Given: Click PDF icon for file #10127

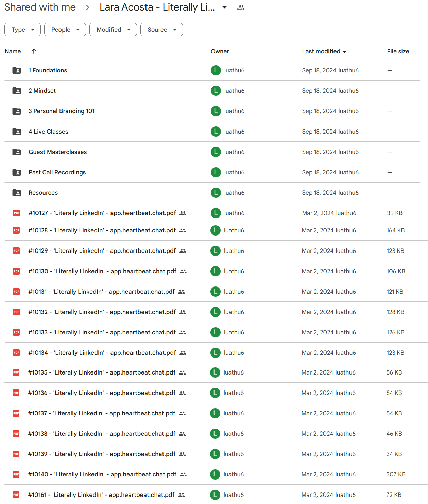Looking at the screenshot, I should point(17,213).
